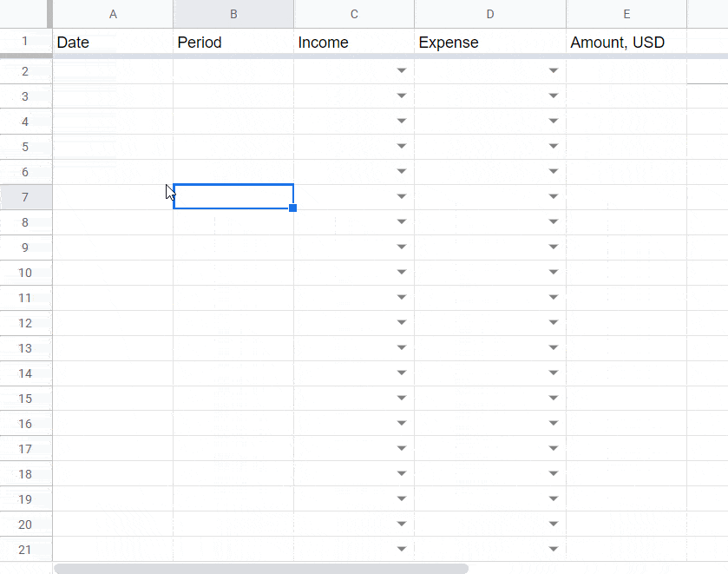Select row 12 by its number
Viewport: 728px width, 574px height.
click(x=26, y=322)
